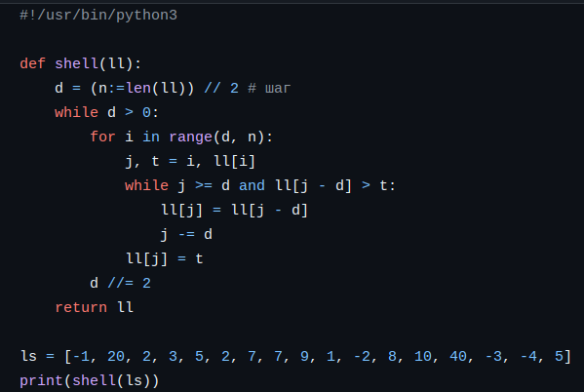Click the 'print' call on the last line
Viewport: 584px width, 392px height.
click(x=42, y=381)
